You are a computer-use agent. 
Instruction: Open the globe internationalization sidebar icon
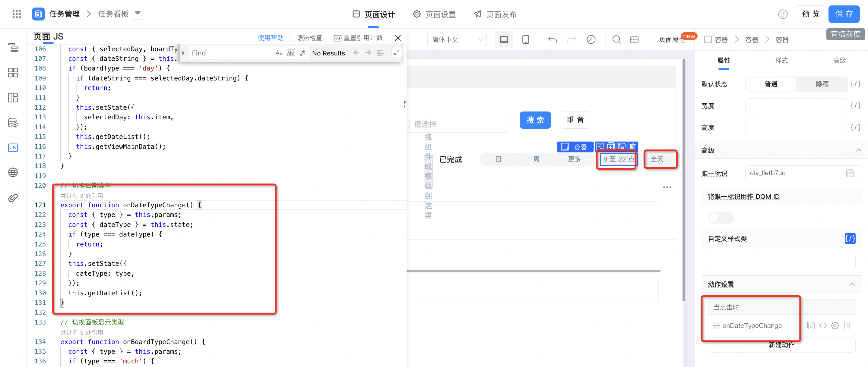click(x=13, y=172)
